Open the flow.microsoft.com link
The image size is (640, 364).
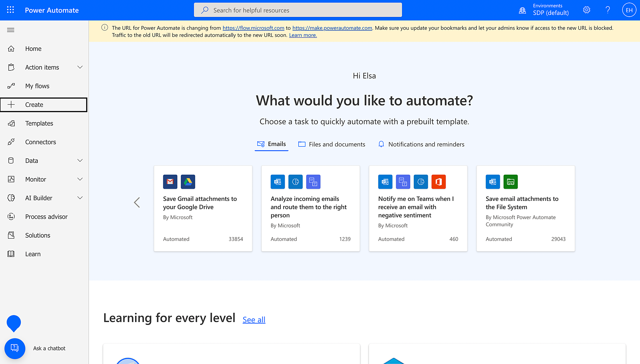253,28
